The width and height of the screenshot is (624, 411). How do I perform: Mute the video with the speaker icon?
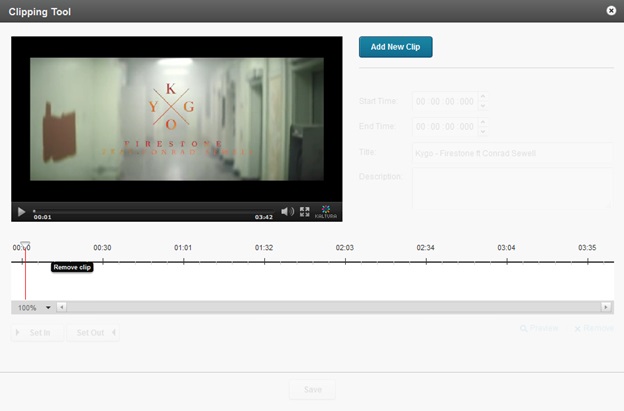287,211
